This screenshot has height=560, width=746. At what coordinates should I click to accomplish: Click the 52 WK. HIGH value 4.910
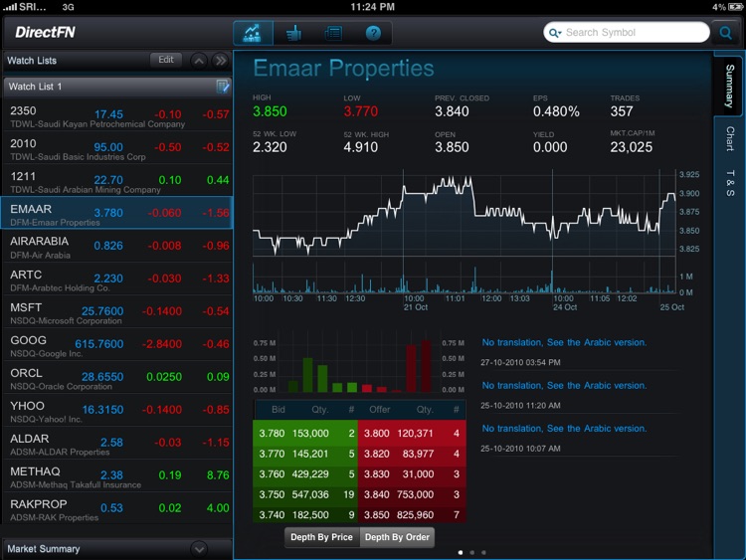tap(361, 147)
